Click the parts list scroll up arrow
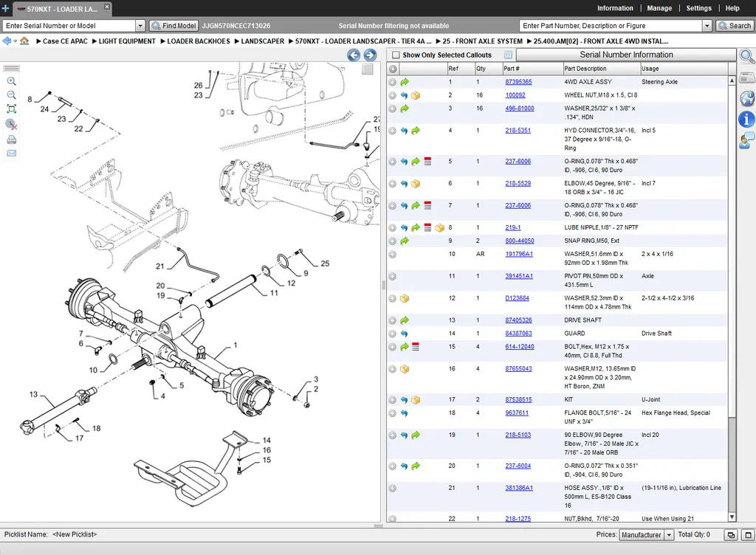 click(x=732, y=80)
